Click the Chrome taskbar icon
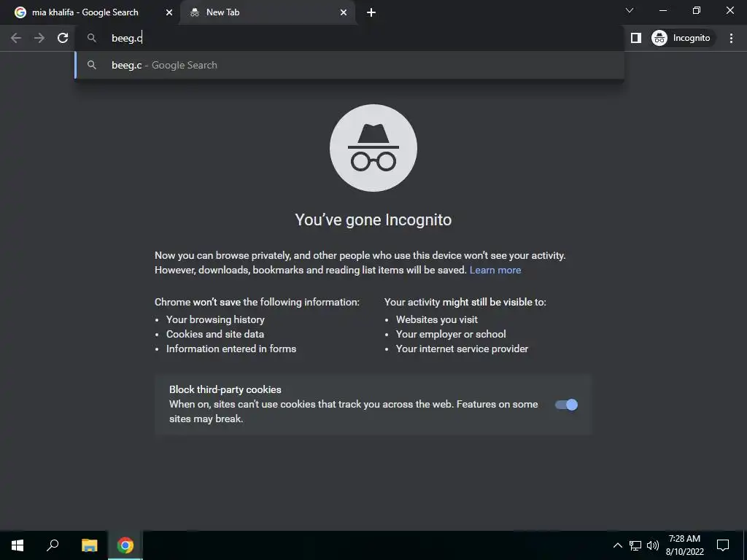The width and height of the screenshot is (747, 560). (125, 545)
